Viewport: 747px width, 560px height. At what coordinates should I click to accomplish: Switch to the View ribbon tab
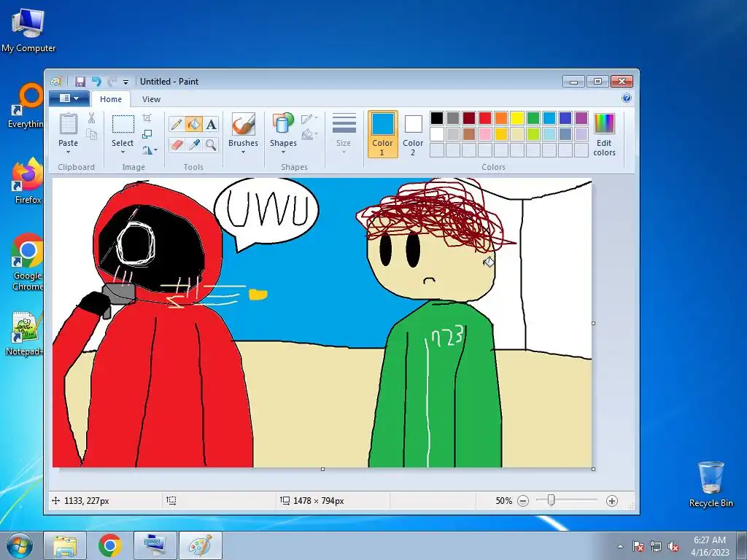click(x=151, y=99)
